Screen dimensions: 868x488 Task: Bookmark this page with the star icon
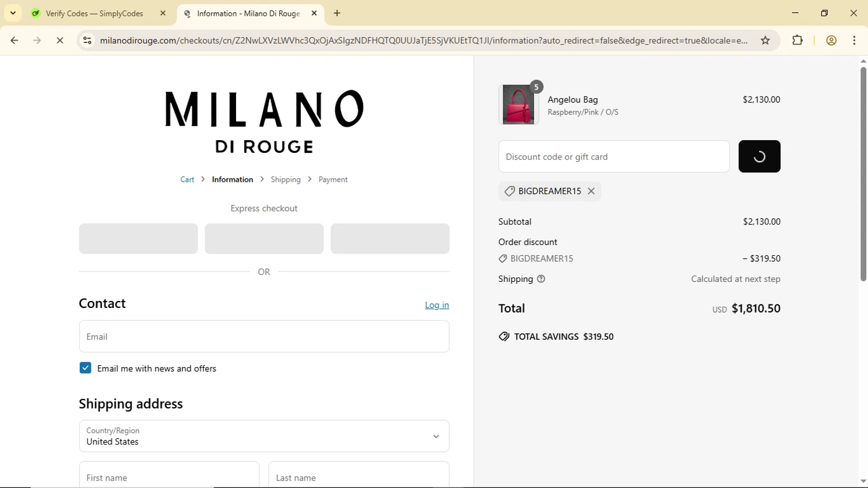pyautogui.click(x=766, y=41)
